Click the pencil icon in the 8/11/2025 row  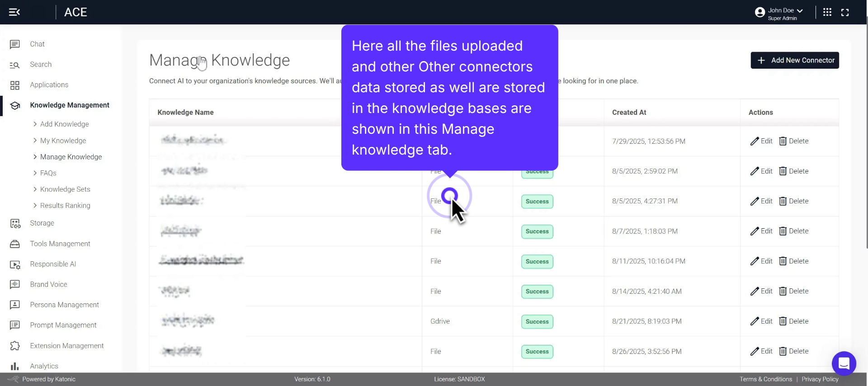pyautogui.click(x=755, y=261)
